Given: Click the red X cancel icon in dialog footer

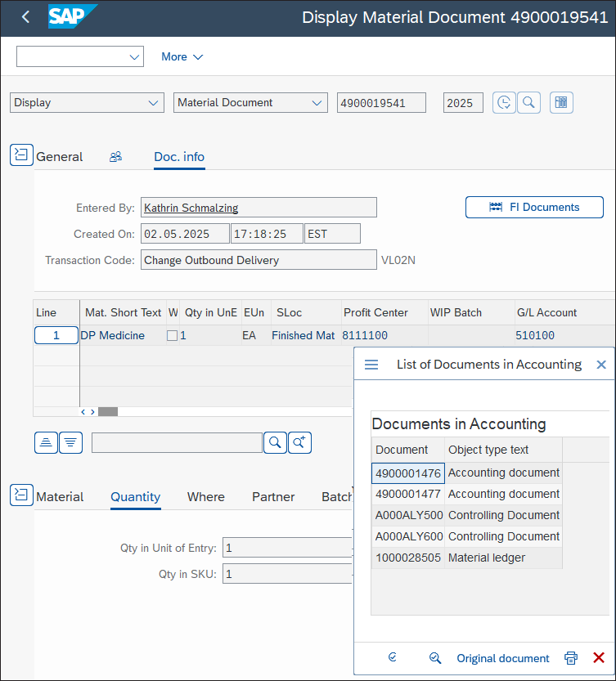Looking at the screenshot, I should pos(598,658).
